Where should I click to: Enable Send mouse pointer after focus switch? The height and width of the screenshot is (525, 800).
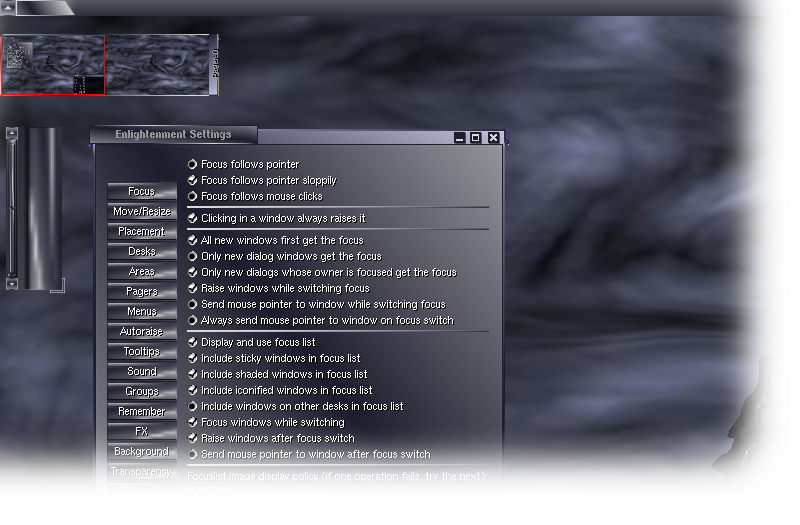(x=192, y=455)
